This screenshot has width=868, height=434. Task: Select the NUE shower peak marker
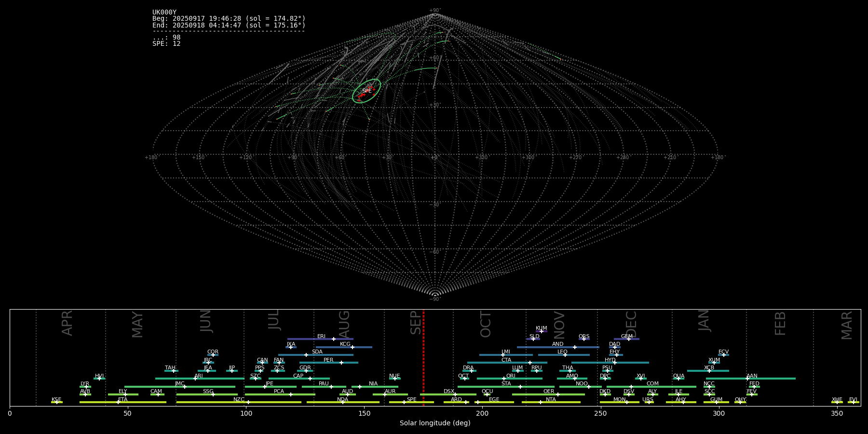click(394, 379)
